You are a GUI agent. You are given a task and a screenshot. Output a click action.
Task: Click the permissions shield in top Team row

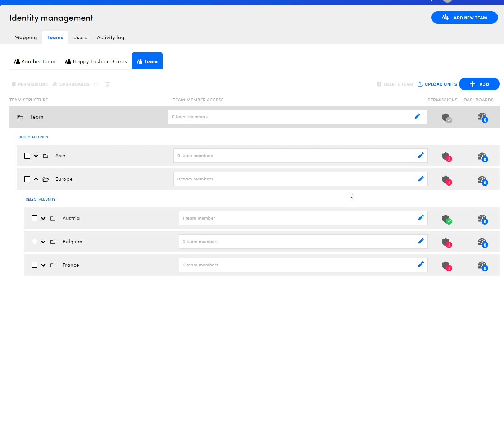446,118
